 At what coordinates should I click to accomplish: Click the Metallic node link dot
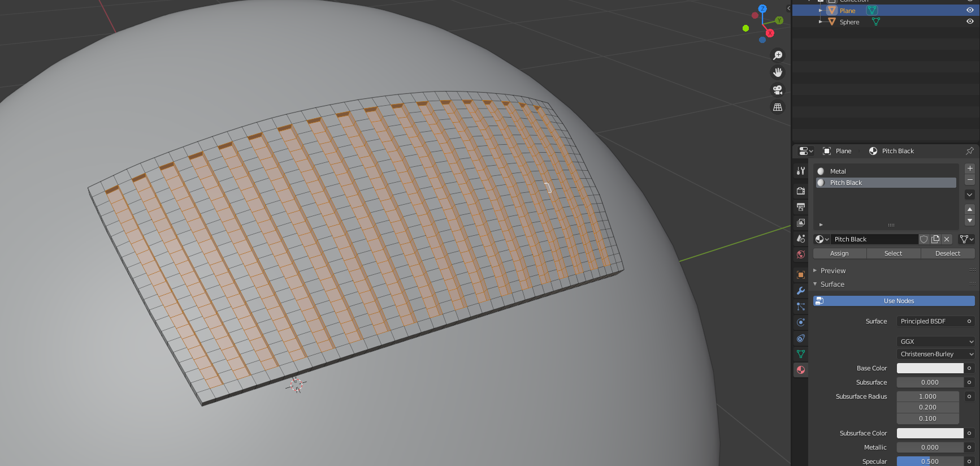pos(969,447)
